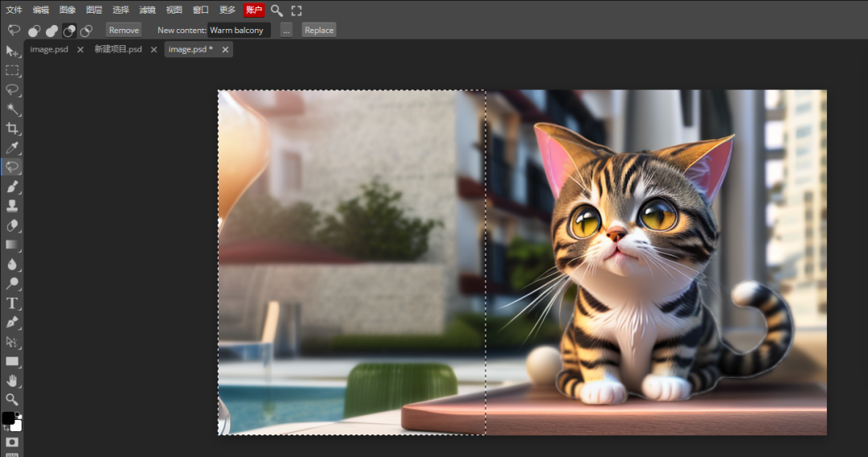Image resolution: width=868 pixels, height=457 pixels.
Task: Close the first image.psd tab
Action: point(80,49)
